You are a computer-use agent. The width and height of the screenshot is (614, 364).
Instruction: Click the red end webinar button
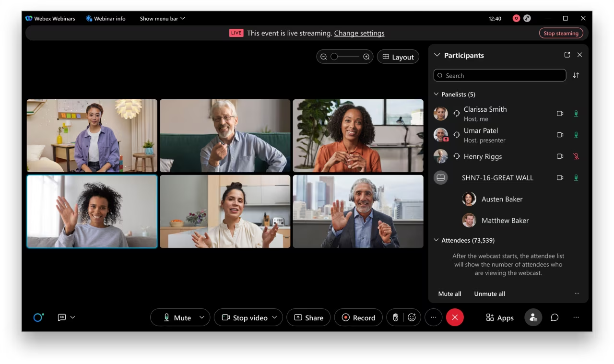pos(455,317)
